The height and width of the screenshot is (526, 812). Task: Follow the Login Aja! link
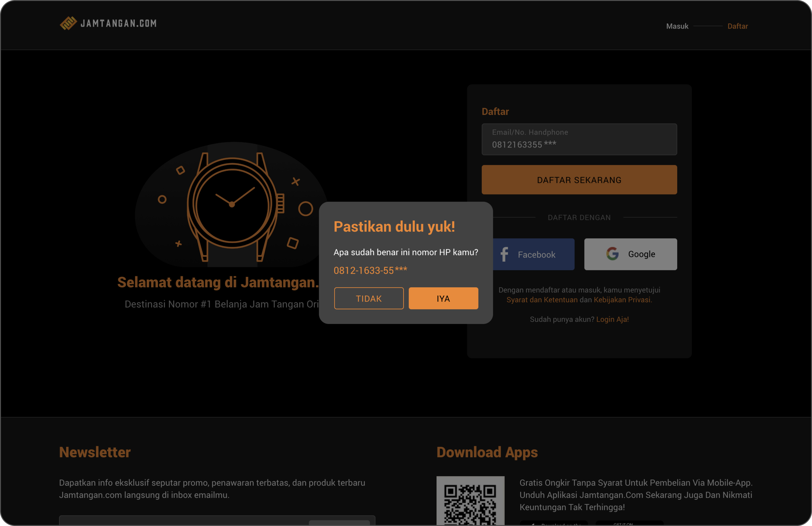(613, 319)
